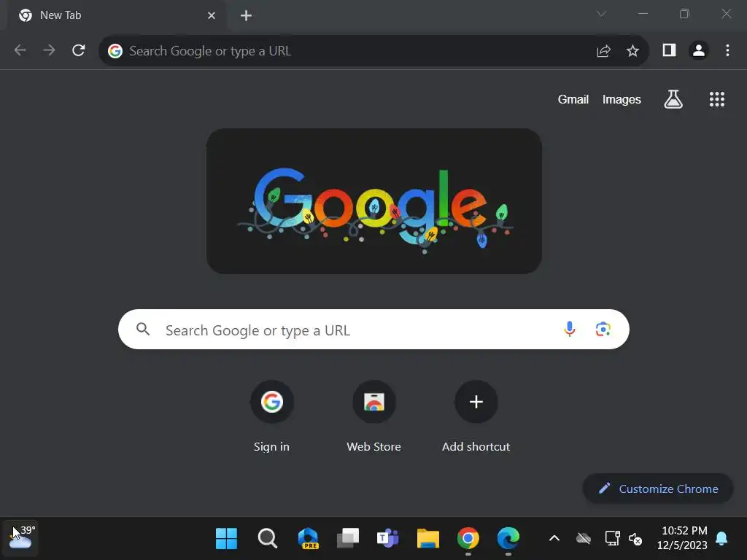The height and width of the screenshot is (560, 747).
Task: Click the OneDrive cloud tray icon
Action: tap(583, 539)
